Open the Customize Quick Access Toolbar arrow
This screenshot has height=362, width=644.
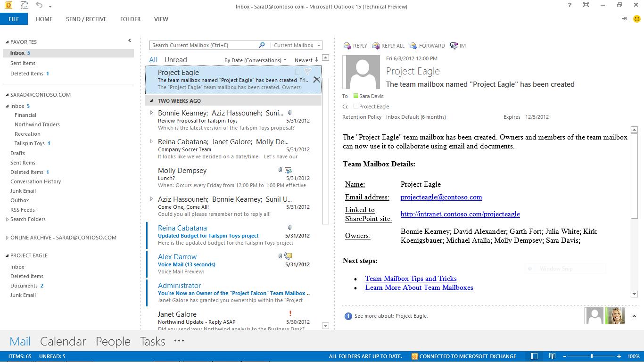tap(50, 6)
